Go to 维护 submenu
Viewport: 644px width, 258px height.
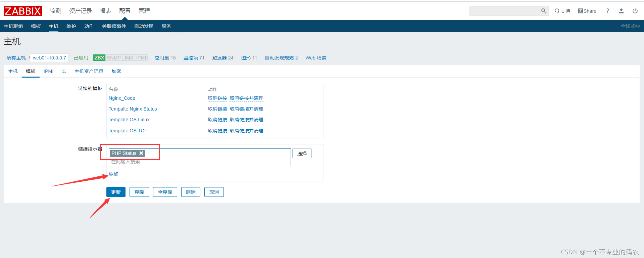[71, 26]
